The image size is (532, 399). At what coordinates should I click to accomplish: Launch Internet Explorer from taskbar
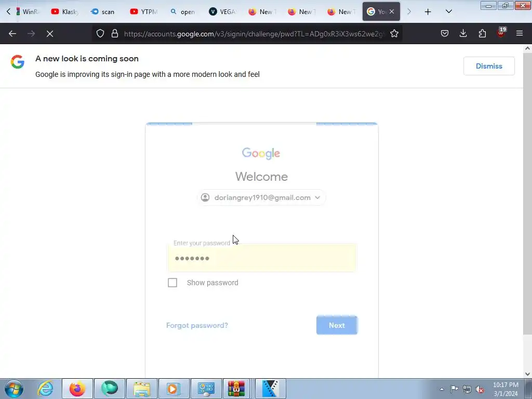tap(46, 389)
